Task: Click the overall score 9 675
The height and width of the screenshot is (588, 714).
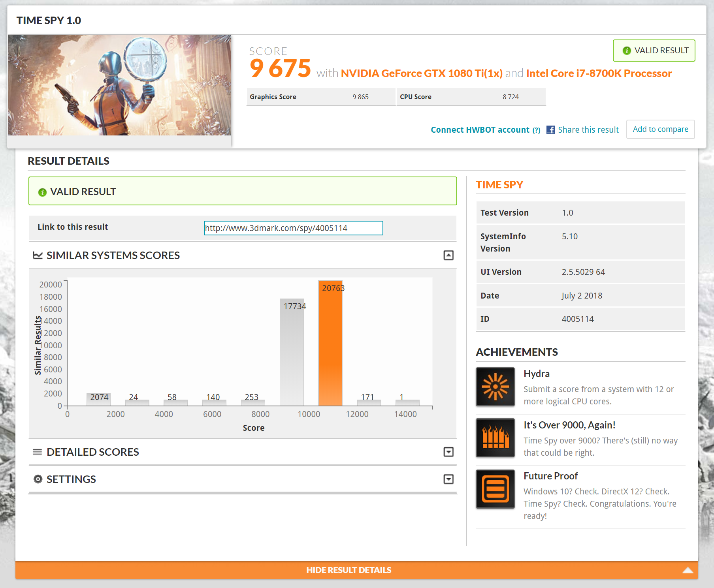Action: (280, 68)
